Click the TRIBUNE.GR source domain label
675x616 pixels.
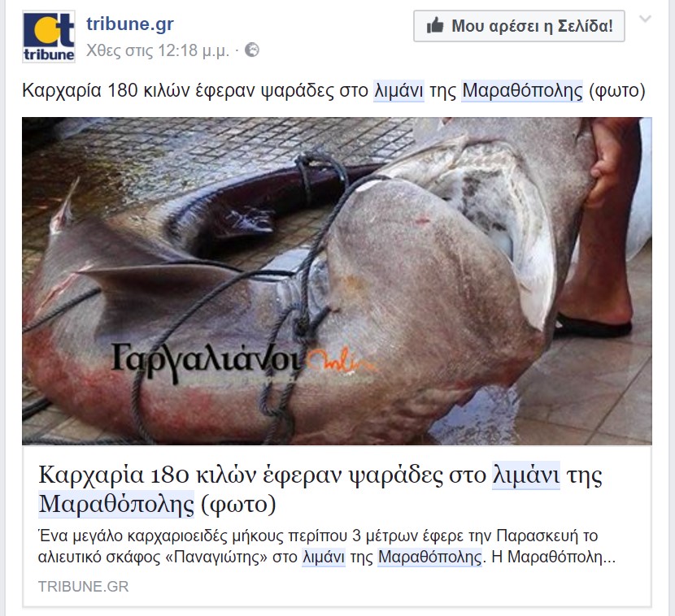[x=83, y=586]
